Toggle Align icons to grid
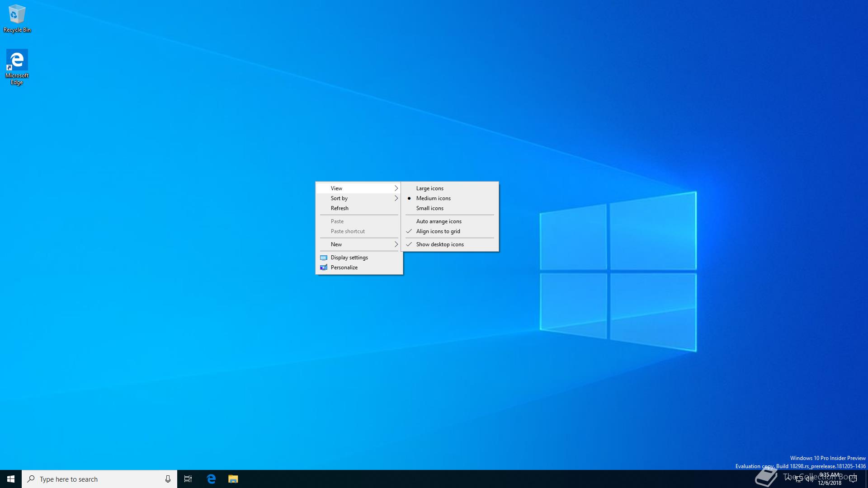This screenshot has width=868, height=488. coord(450,231)
